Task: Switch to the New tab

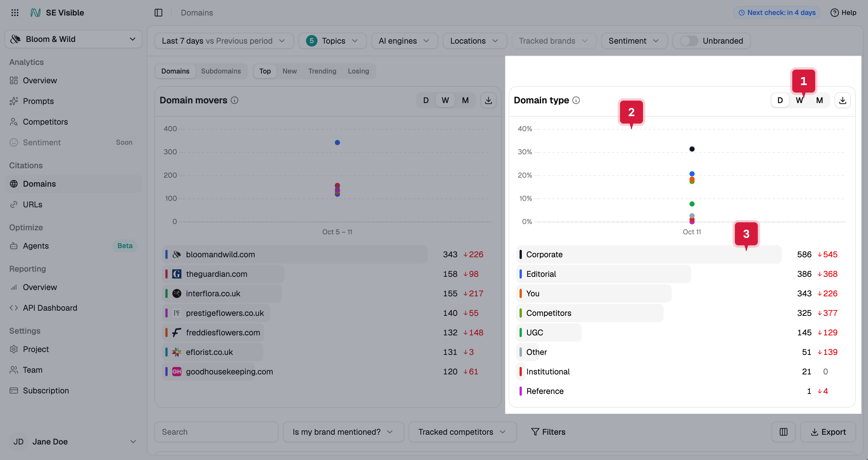Action: (289, 71)
